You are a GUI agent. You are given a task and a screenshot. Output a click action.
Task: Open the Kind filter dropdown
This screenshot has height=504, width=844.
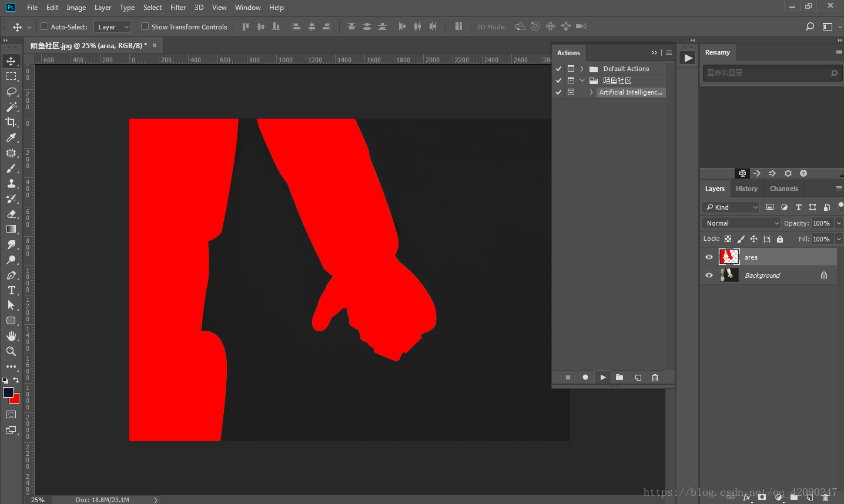731,207
